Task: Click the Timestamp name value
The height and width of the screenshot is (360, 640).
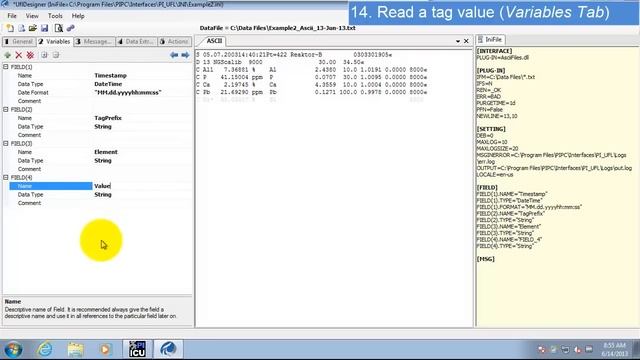Action: coord(110,76)
